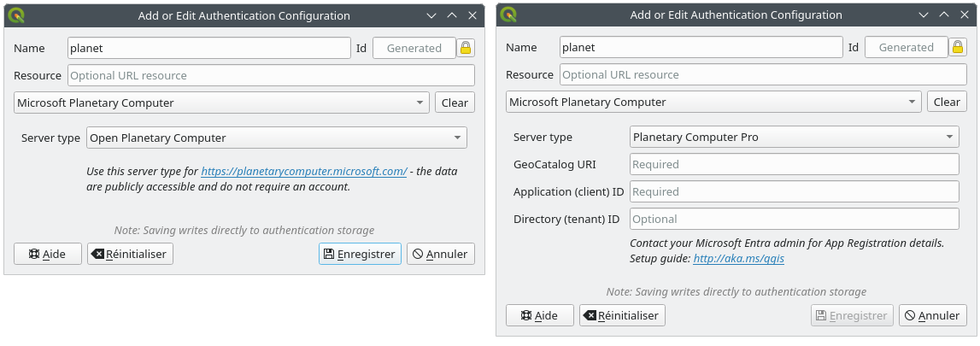The image size is (980, 346).
Task: Click Clear button in left dialog
Action: click(455, 103)
